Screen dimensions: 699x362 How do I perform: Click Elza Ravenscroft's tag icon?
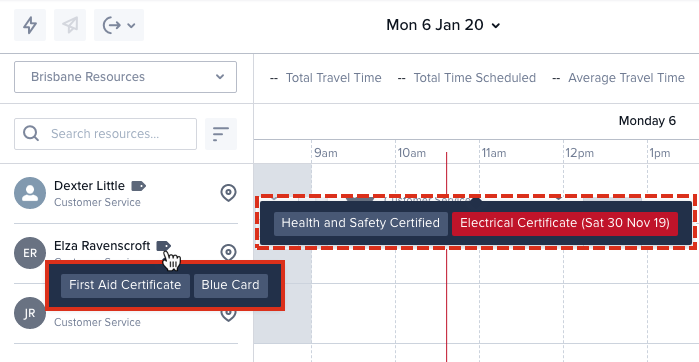[x=164, y=246]
